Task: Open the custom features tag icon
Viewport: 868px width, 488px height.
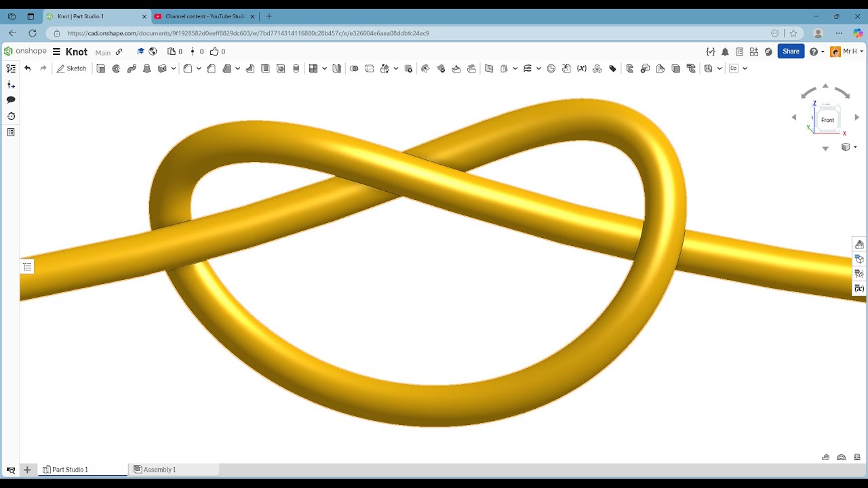Action: pyautogui.click(x=613, y=68)
